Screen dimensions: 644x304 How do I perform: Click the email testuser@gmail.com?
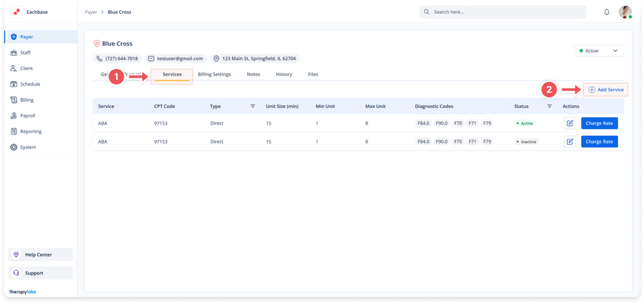click(180, 59)
